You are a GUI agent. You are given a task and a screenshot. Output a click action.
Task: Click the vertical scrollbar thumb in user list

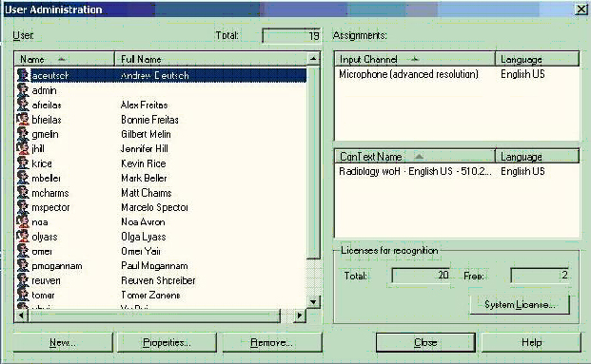point(314,163)
